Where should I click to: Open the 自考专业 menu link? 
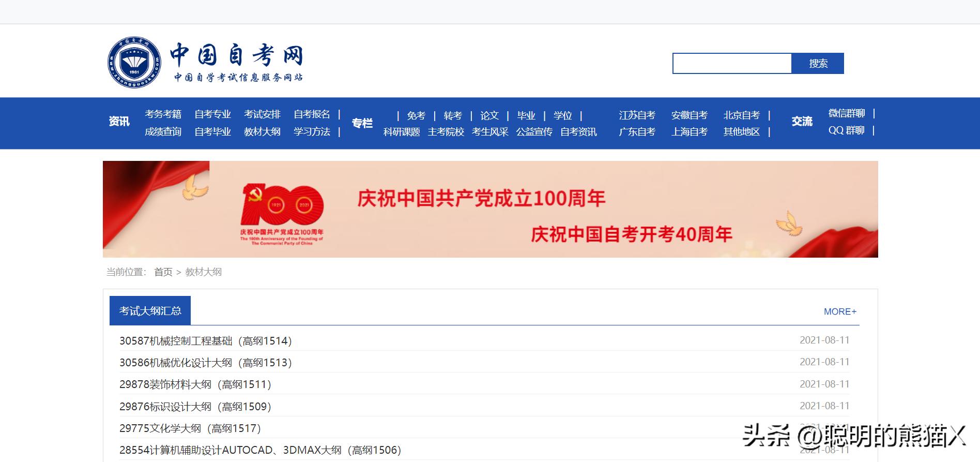point(212,114)
